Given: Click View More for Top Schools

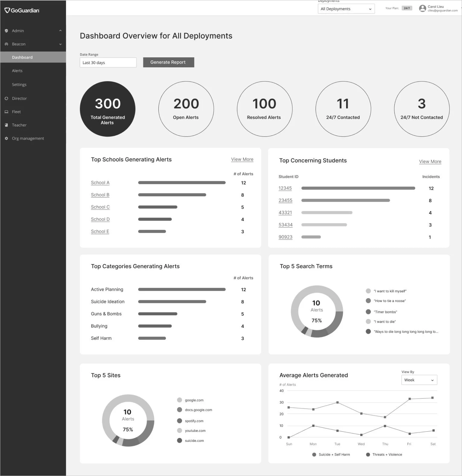Looking at the screenshot, I should point(242,159).
